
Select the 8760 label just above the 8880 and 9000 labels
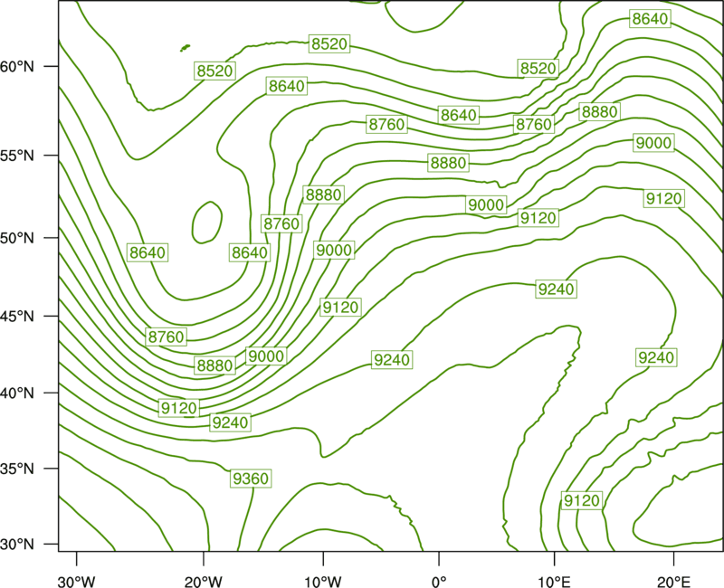(166, 337)
